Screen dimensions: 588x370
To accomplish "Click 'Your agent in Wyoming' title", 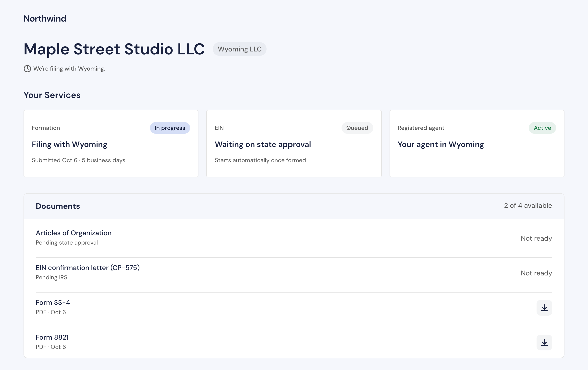I will point(441,145).
